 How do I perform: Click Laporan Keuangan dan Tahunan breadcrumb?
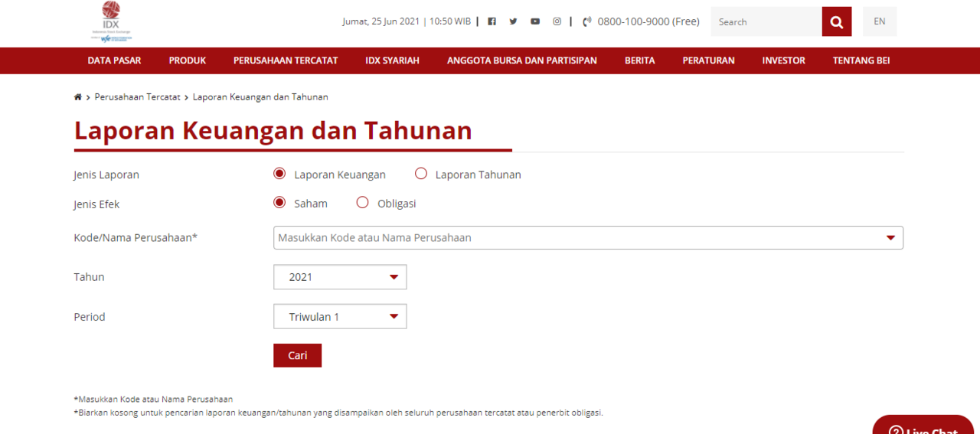point(260,97)
